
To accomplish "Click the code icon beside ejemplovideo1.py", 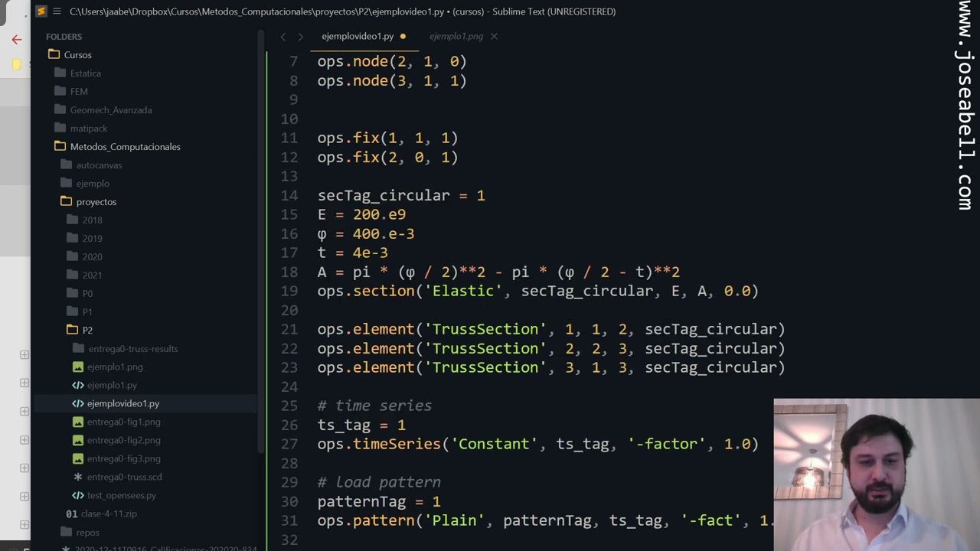I will [77, 404].
